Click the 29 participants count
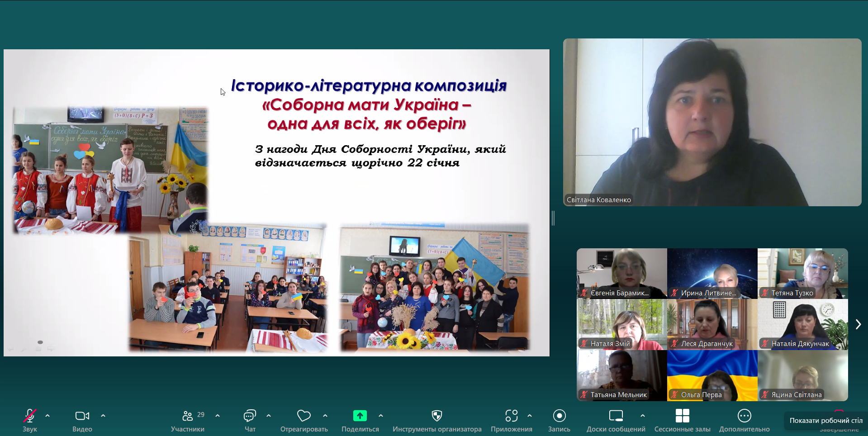This screenshot has height=436, width=868. 201,415
